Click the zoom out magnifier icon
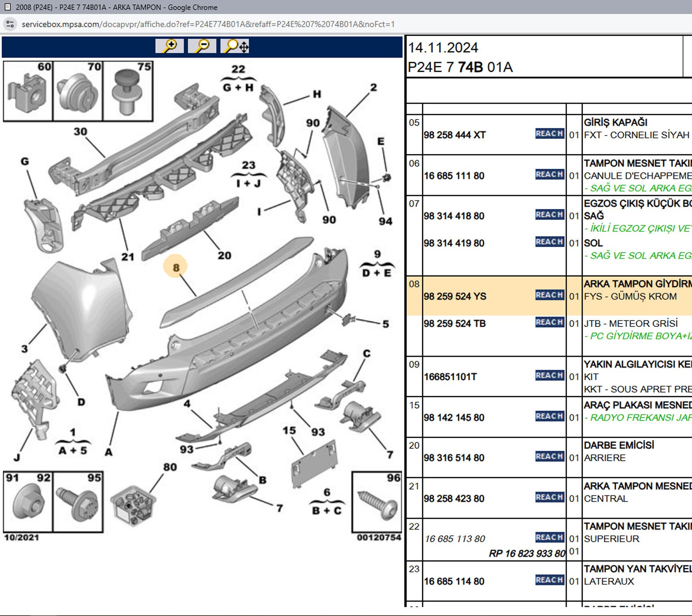This screenshot has height=616, width=692. [x=202, y=46]
